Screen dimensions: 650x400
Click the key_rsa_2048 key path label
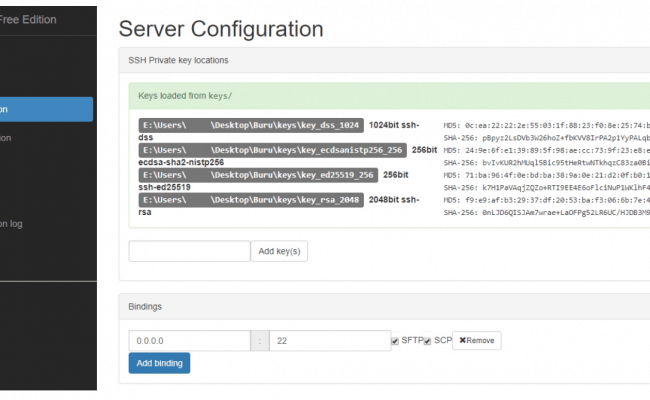coord(251,200)
